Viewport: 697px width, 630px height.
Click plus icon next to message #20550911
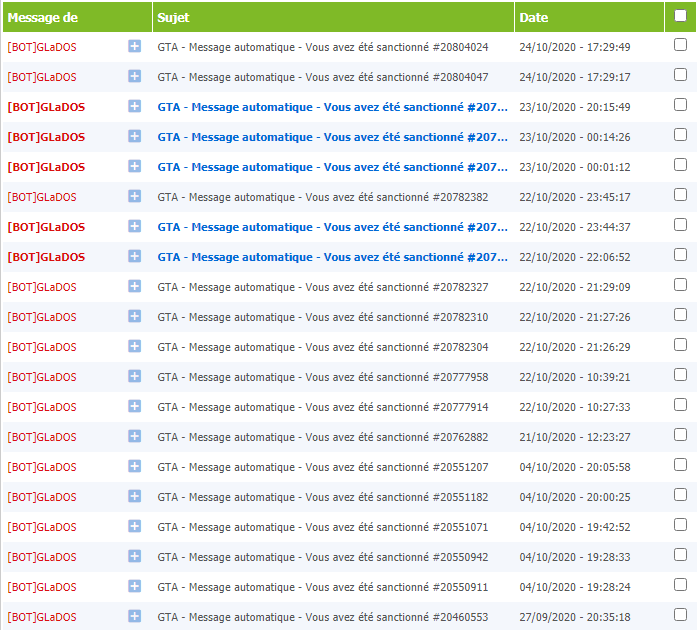[x=135, y=586]
